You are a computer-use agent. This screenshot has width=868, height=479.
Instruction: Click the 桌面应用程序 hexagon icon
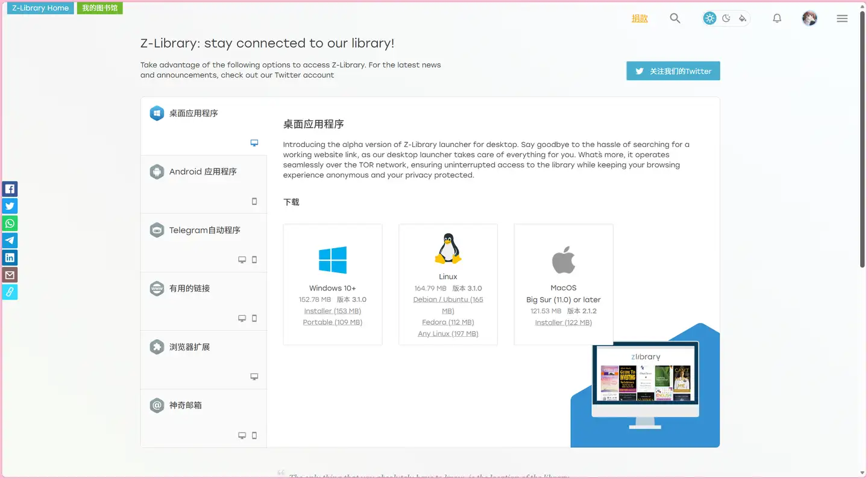(157, 113)
